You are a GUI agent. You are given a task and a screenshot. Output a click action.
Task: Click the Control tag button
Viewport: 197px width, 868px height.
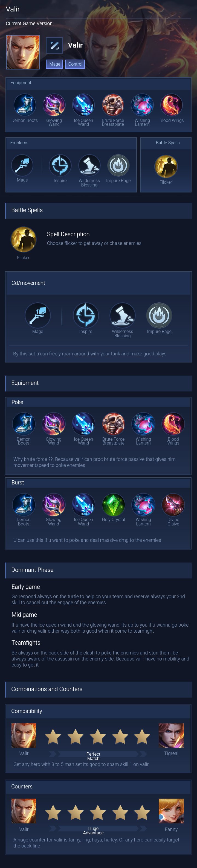point(75,64)
